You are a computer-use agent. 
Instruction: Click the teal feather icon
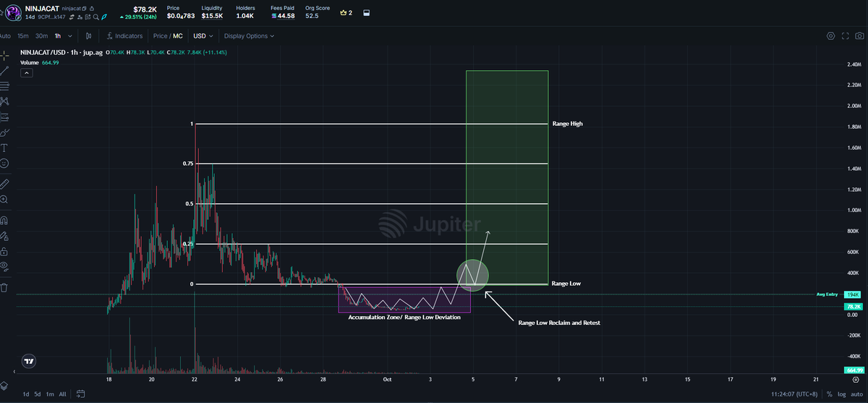coord(104,17)
